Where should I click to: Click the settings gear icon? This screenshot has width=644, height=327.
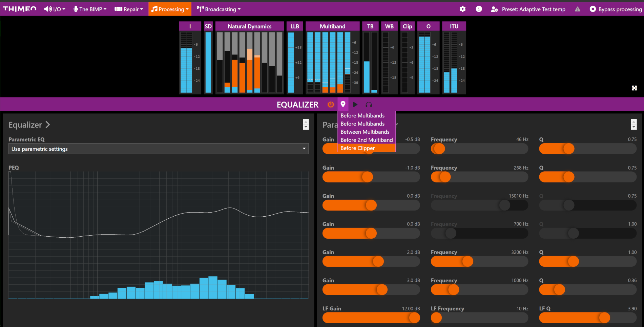[462, 9]
